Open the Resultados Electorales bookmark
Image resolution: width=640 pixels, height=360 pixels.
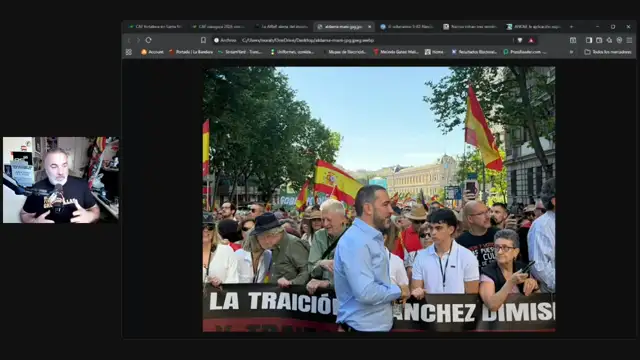point(474,52)
